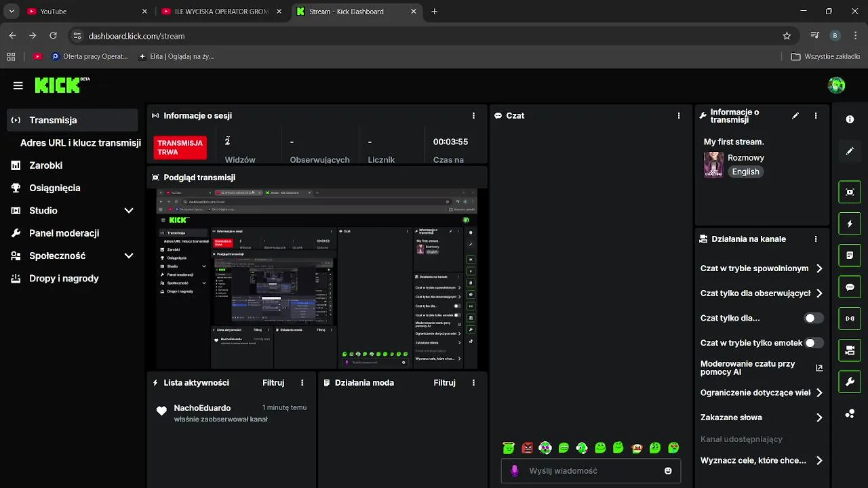Screen dimensions: 868x488
Task: Reload the page
Action: 54,36
